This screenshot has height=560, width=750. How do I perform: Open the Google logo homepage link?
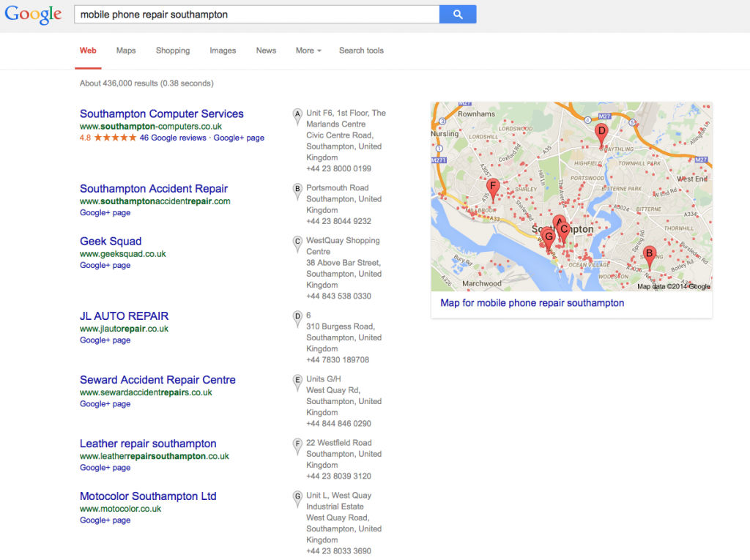tap(33, 15)
